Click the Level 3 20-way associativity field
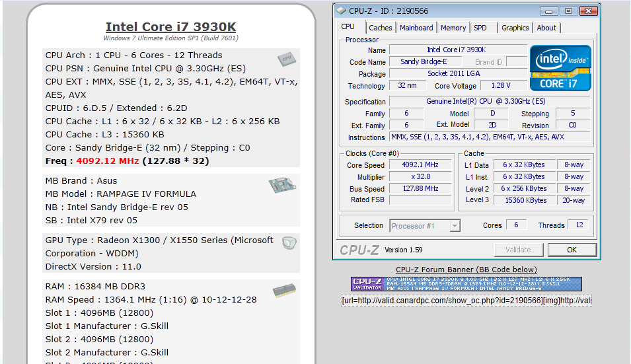 click(574, 200)
